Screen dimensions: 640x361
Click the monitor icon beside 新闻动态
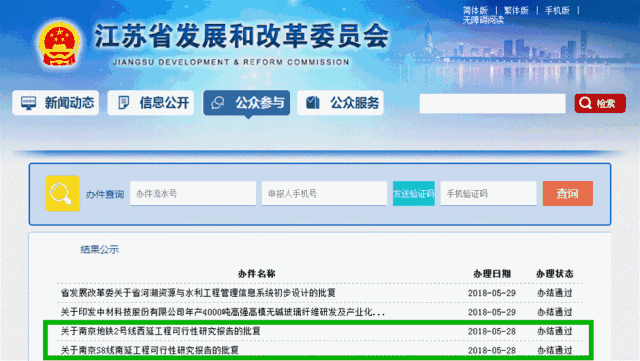point(28,103)
